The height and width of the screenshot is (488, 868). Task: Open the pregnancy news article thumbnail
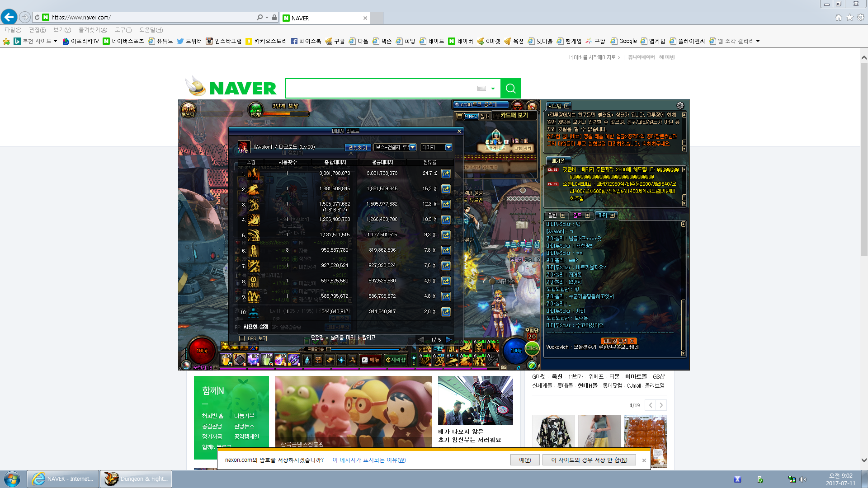pyautogui.click(x=476, y=400)
